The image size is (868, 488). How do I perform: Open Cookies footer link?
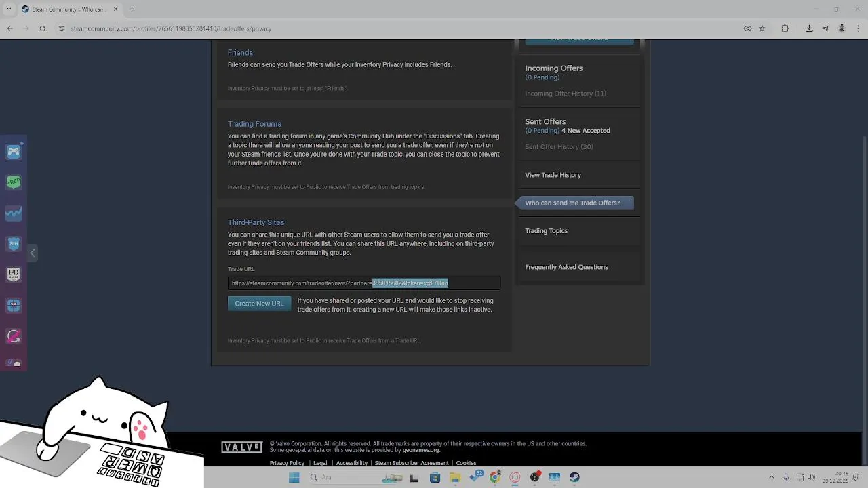466,463
